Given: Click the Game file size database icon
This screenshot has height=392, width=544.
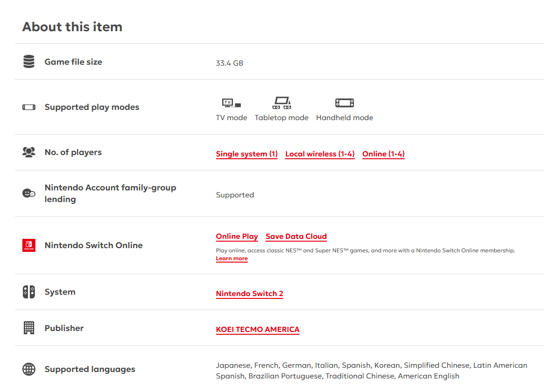Looking at the screenshot, I should [29, 61].
